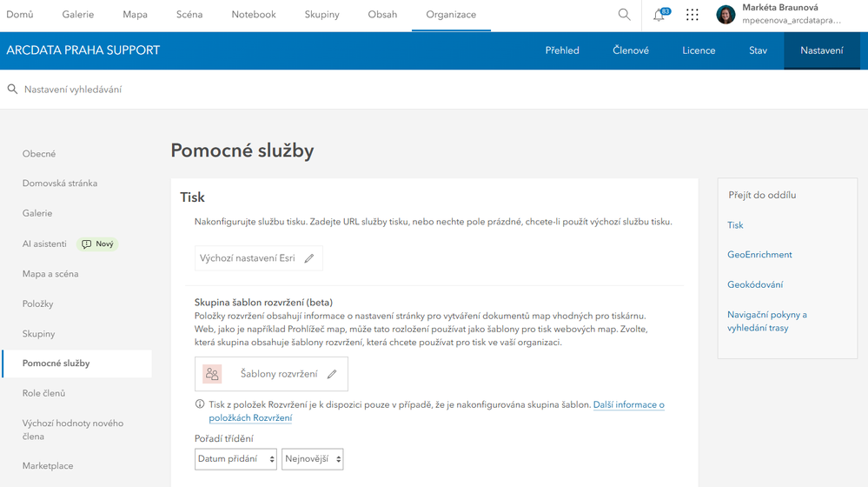Click the search magnifier icon in top bar
Screen dimensions: 868x487
624,15
